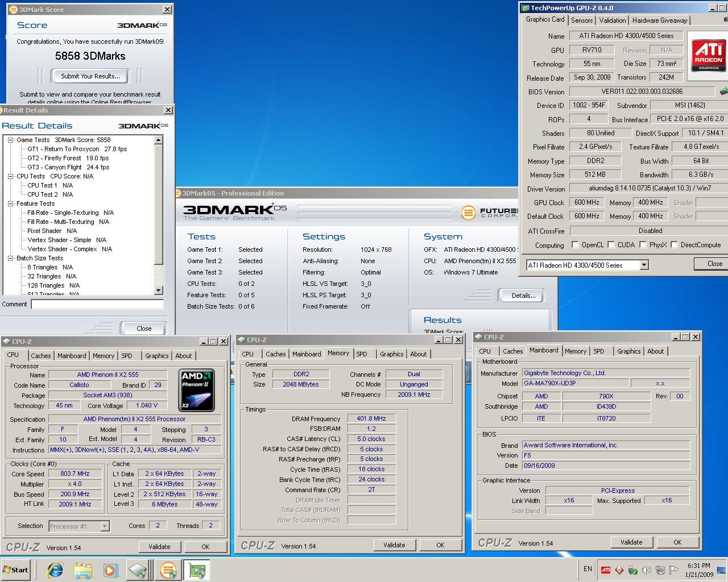The height and width of the screenshot is (582, 728).
Task: Open Graphics tab in CPU-Z Mainboard window
Action: (x=628, y=351)
